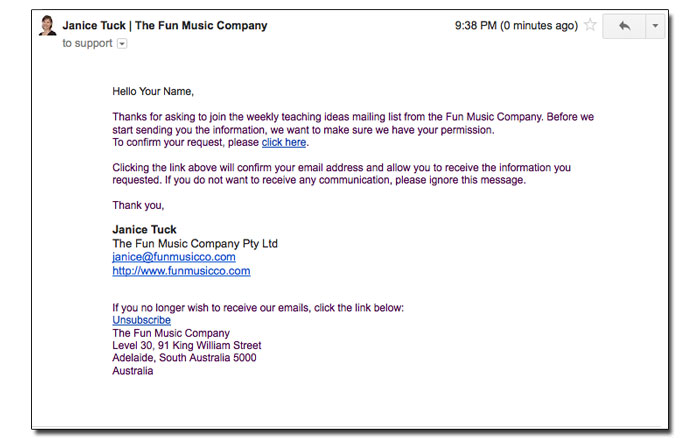700x438 pixels.
Task: Expand recipient details beside "to support"
Action: pyautogui.click(x=122, y=44)
